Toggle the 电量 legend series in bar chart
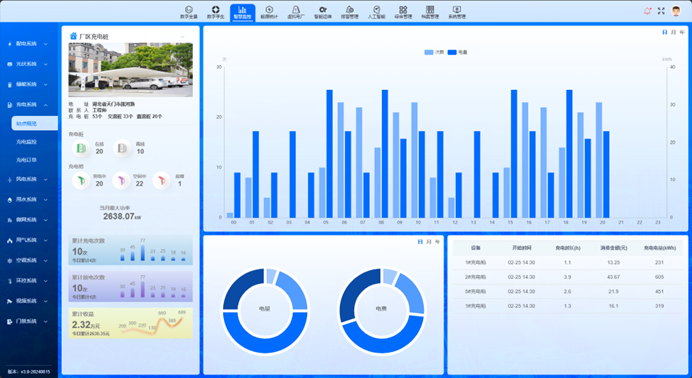The image size is (692, 378). pos(457,52)
